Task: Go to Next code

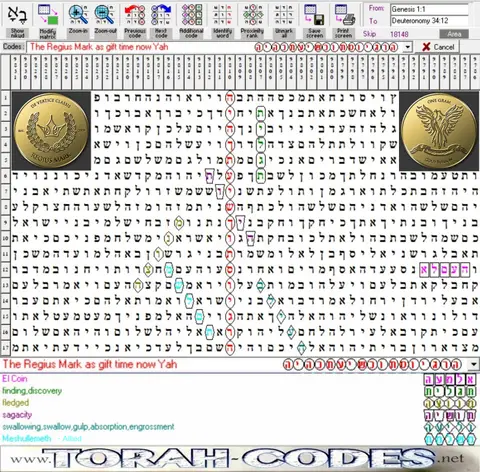Action: (161, 15)
